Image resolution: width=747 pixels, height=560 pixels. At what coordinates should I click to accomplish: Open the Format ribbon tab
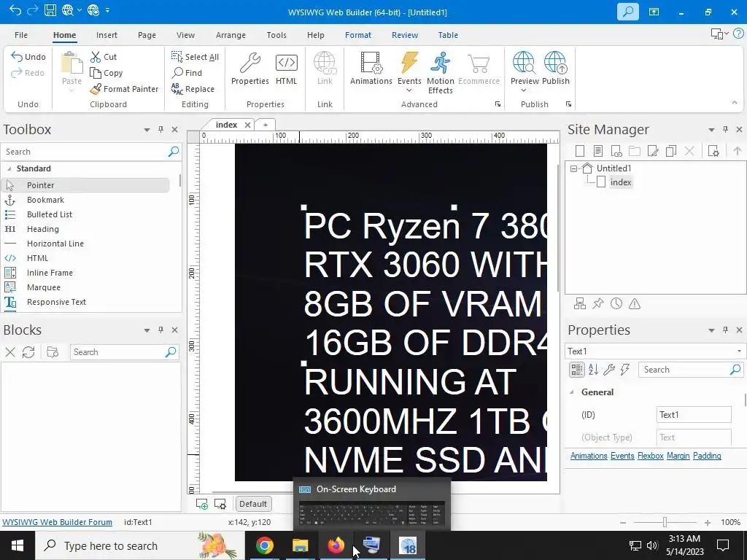(357, 35)
